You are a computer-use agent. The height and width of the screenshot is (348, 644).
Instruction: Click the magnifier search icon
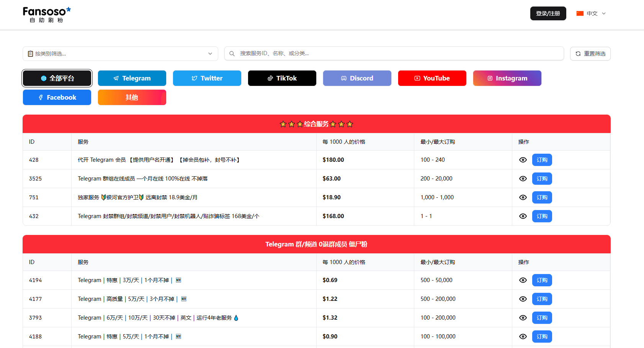(x=232, y=54)
